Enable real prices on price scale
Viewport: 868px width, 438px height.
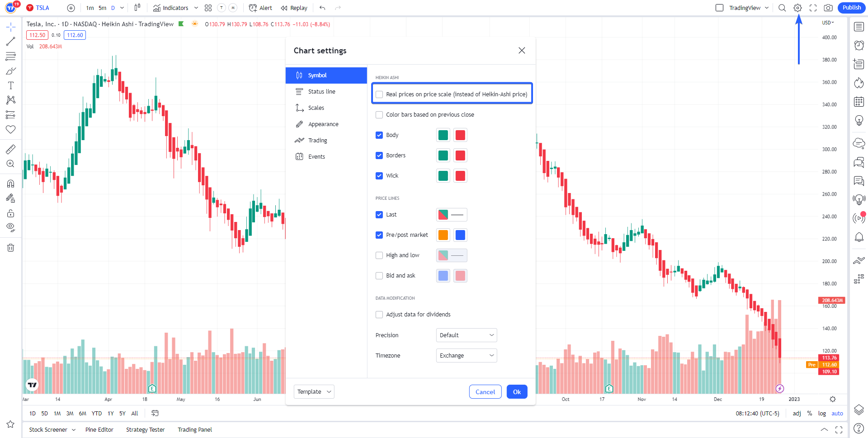click(x=379, y=94)
